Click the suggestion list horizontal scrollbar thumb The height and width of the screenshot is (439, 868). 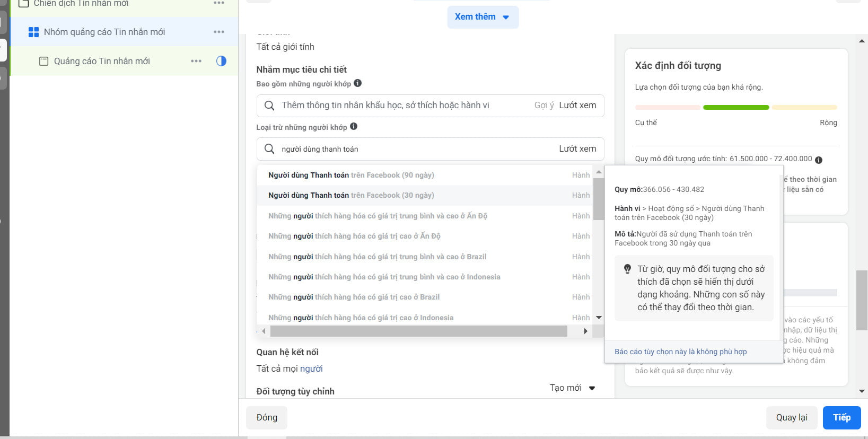tap(418, 331)
